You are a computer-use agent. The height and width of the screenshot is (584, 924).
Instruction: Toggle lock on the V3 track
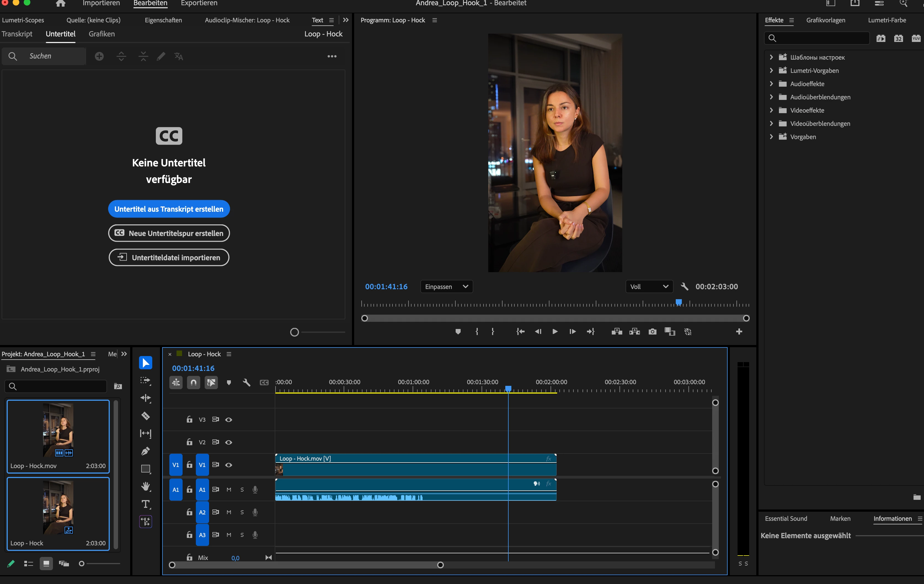click(189, 420)
